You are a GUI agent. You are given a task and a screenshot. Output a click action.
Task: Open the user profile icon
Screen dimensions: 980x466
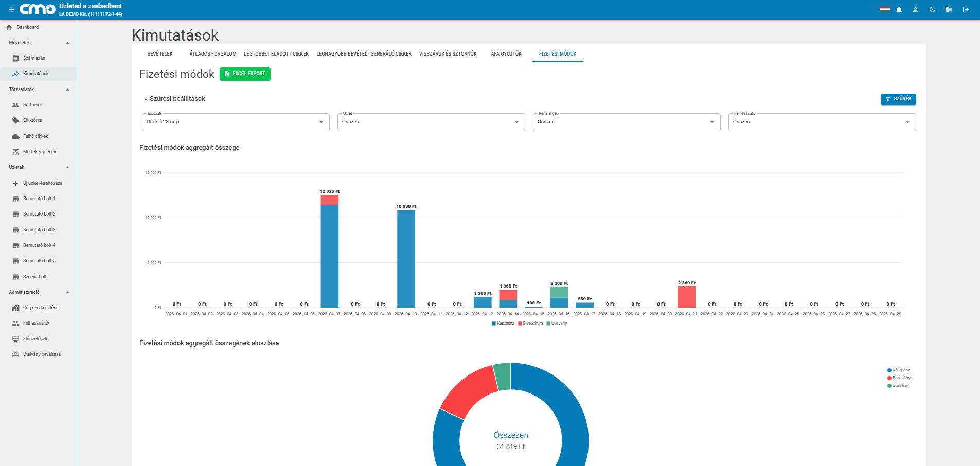916,10
